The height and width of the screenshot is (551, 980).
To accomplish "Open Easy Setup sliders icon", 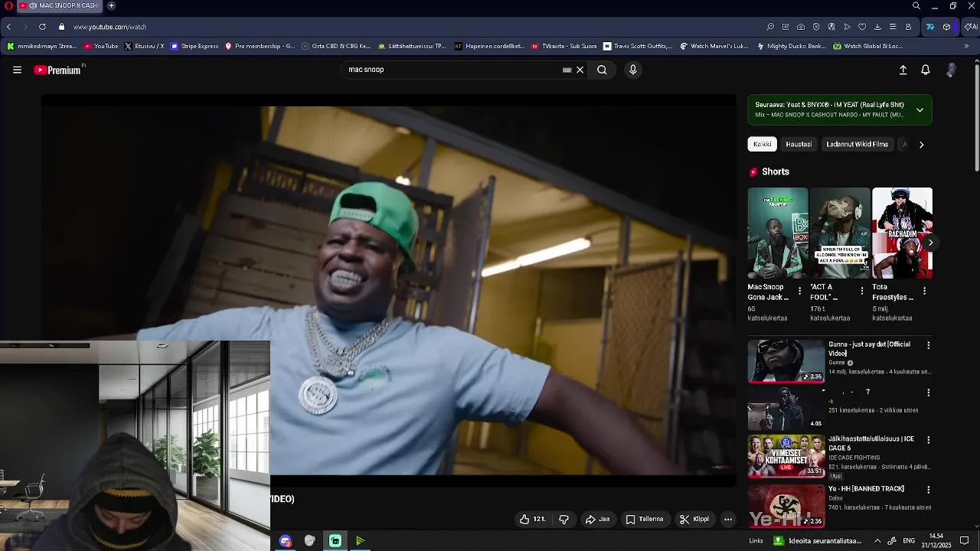I will click(893, 27).
